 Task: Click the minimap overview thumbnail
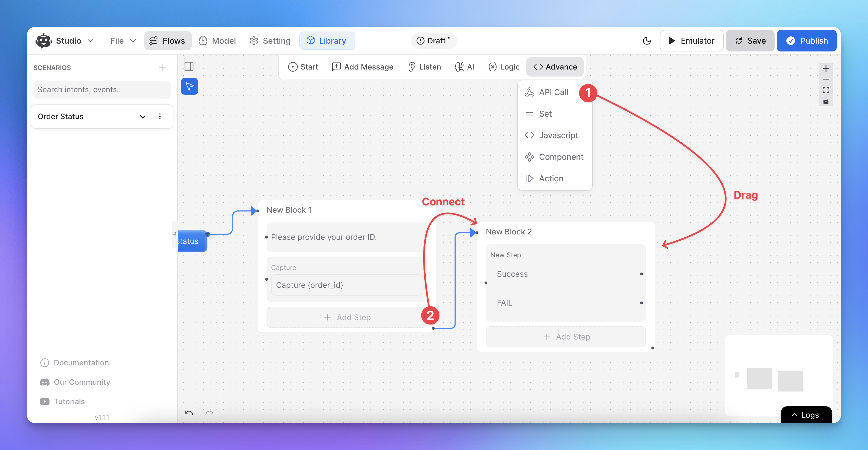pos(779,375)
